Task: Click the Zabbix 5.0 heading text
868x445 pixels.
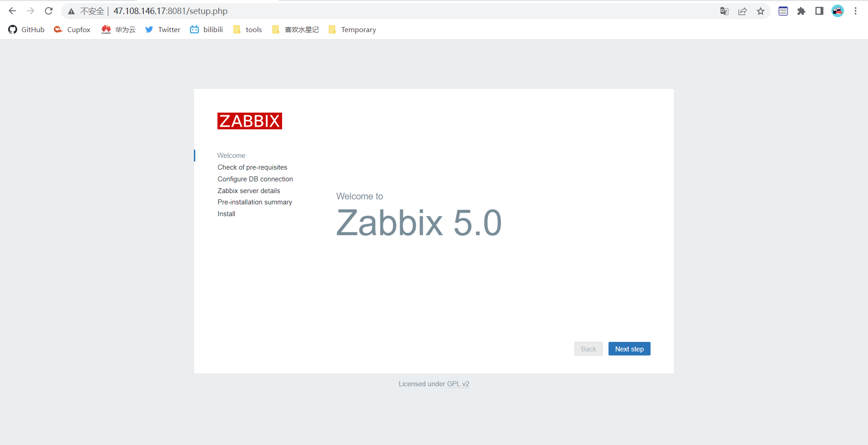Action: tap(419, 223)
